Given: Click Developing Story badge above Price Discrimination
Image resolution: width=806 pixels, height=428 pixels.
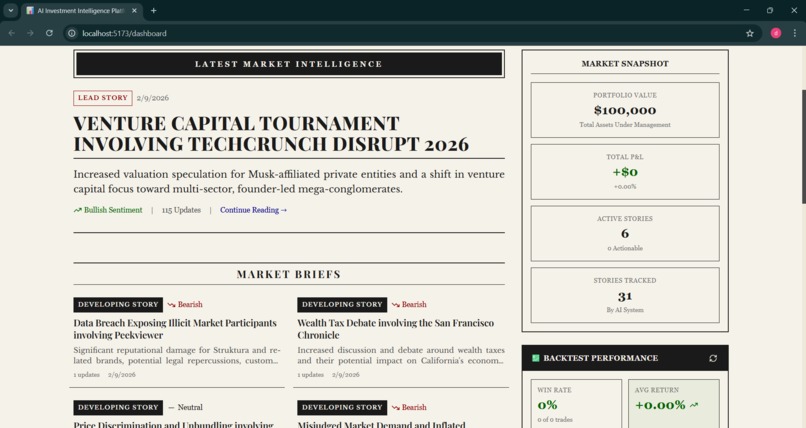Looking at the screenshot, I should [118, 407].
